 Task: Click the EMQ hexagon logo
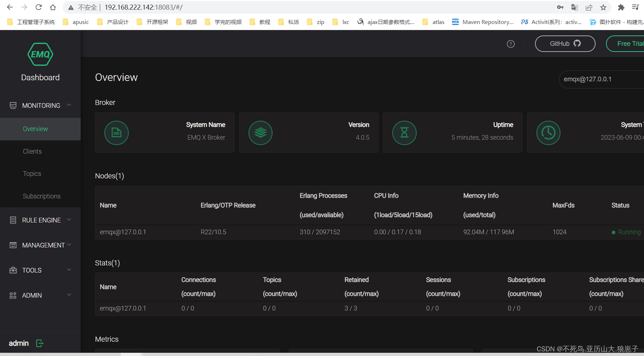click(40, 54)
